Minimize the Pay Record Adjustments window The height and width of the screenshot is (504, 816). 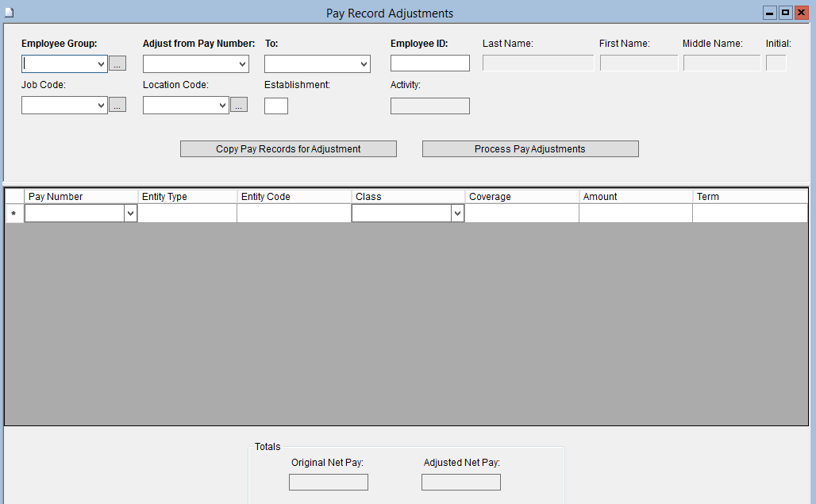pos(769,13)
